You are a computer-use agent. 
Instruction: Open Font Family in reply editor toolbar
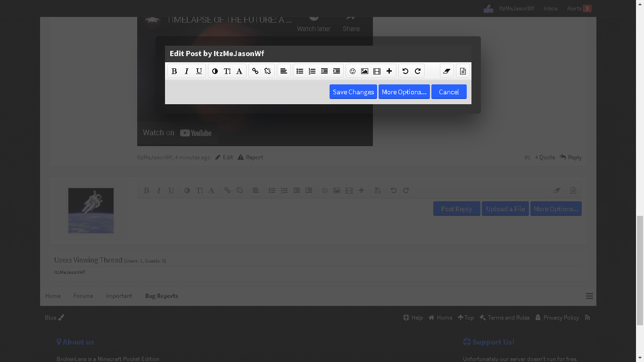coord(212,190)
